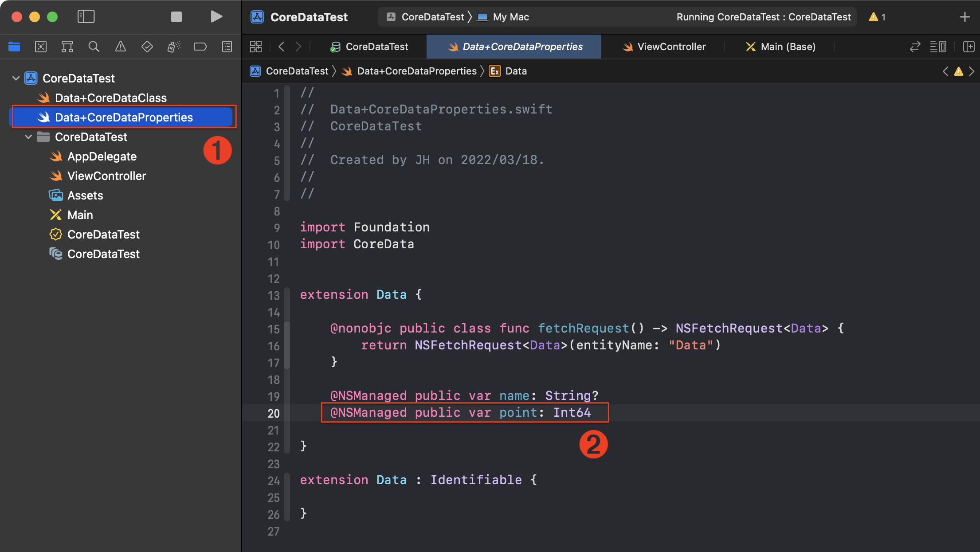Switch to the Main (Base) tab
The image size is (980, 552).
780,47
